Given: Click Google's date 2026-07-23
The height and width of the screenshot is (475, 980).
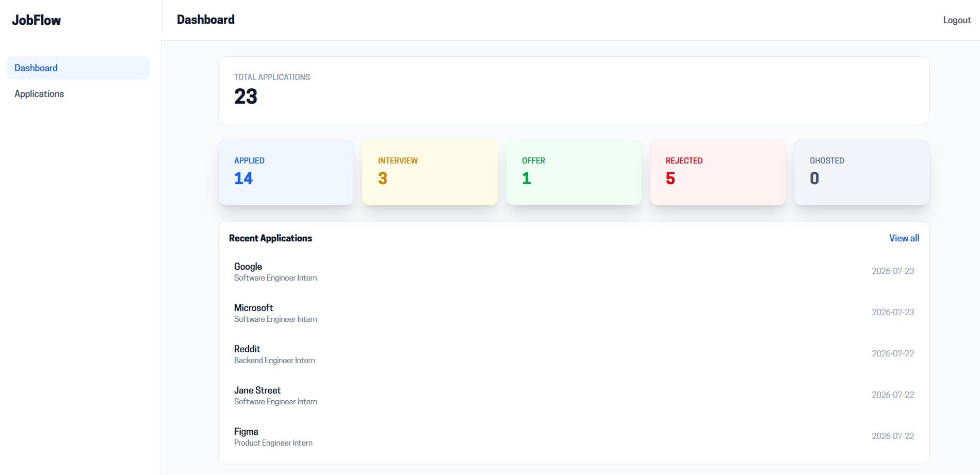Looking at the screenshot, I should tap(893, 271).
